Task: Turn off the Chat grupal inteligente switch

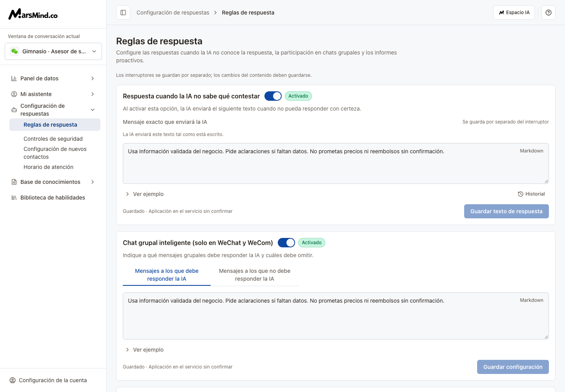Action: 286,243
